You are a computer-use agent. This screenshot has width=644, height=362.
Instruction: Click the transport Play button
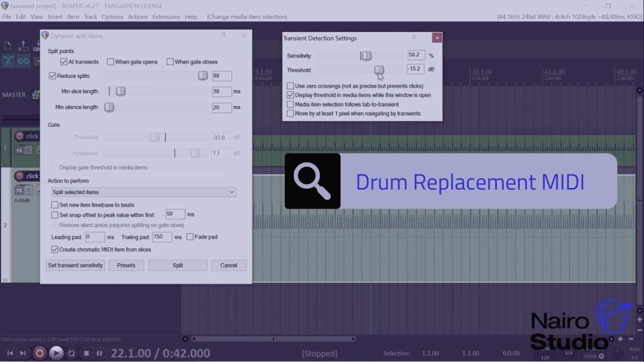[56, 353]
